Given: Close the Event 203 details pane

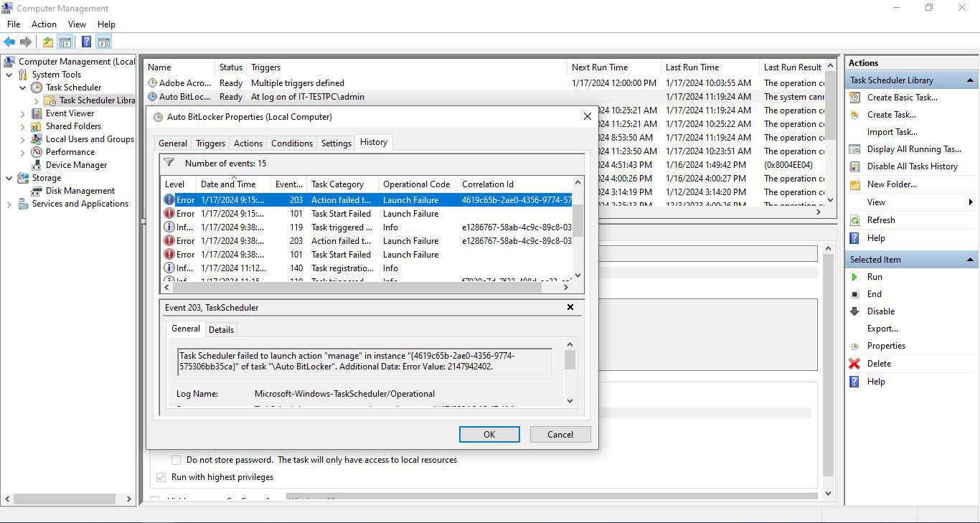Looking at the screenshot, I should (x=570, y=307).
